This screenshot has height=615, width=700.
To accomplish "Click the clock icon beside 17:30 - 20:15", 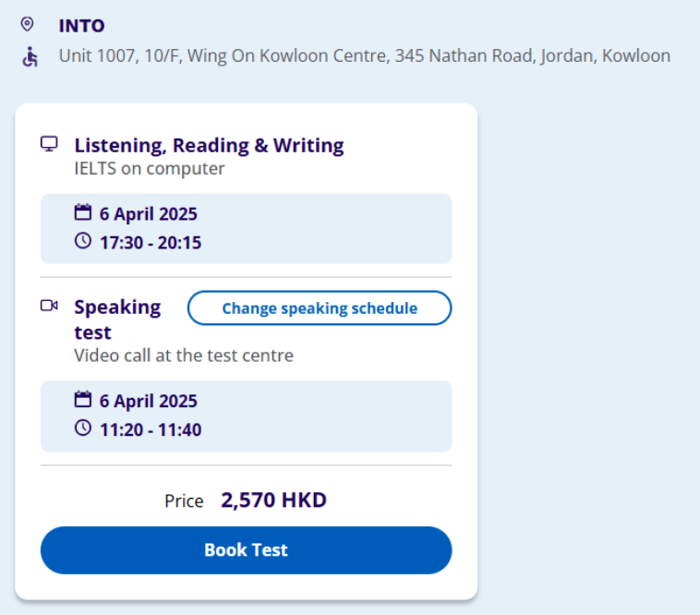I will [x=83, y=242].
